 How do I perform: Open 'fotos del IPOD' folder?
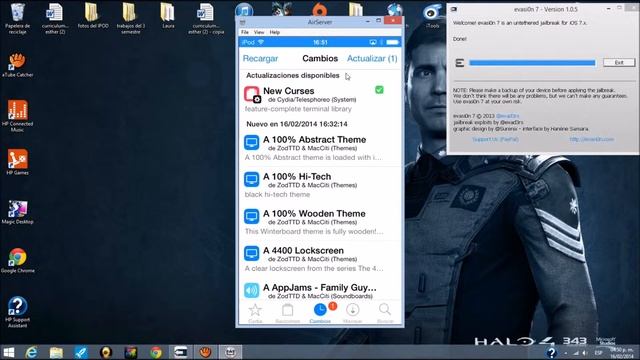coord(93,16)
